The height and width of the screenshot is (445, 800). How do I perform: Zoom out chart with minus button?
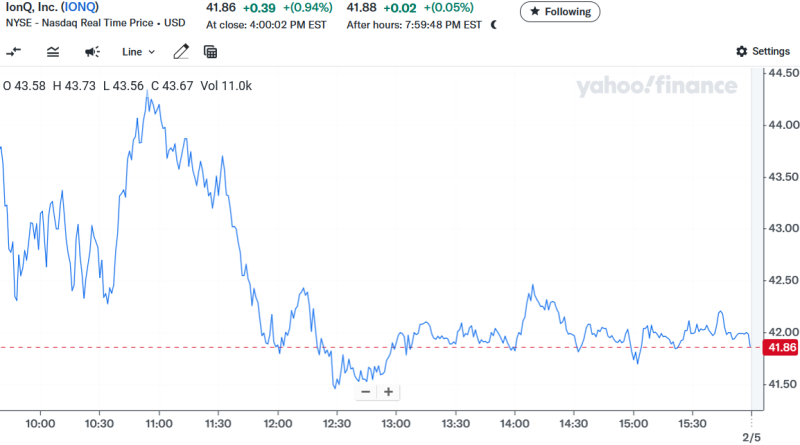click(x=365, y=392)
